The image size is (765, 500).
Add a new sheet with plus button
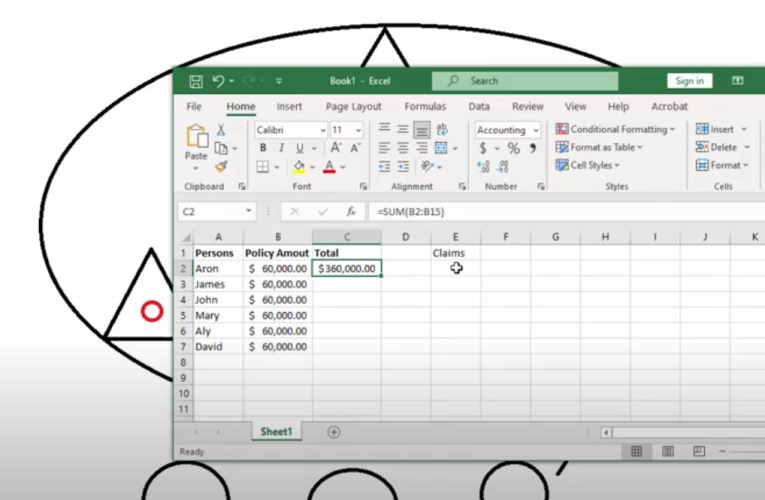pyautogui.click(x=334, y=432)
